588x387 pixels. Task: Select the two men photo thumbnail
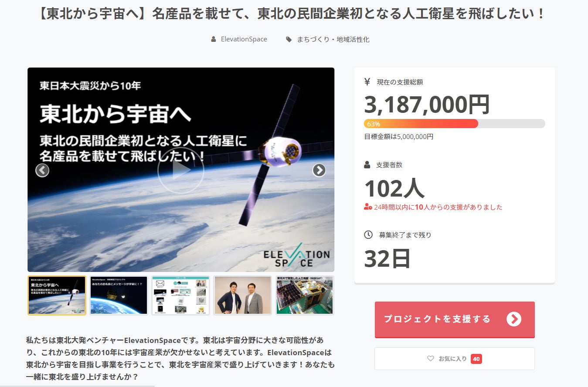coord(243,295)
